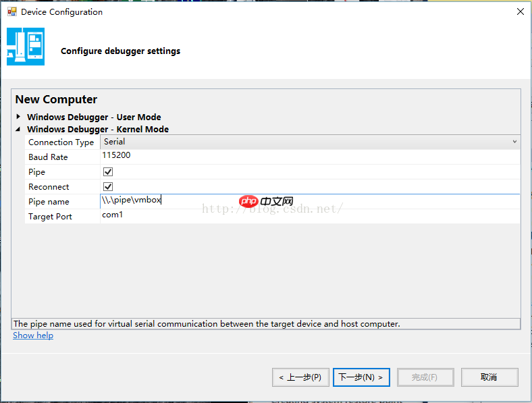Screen dimensions: 532x403
Task: Toggle the Reconnect checkbox
Action: [x=108, y=186]
